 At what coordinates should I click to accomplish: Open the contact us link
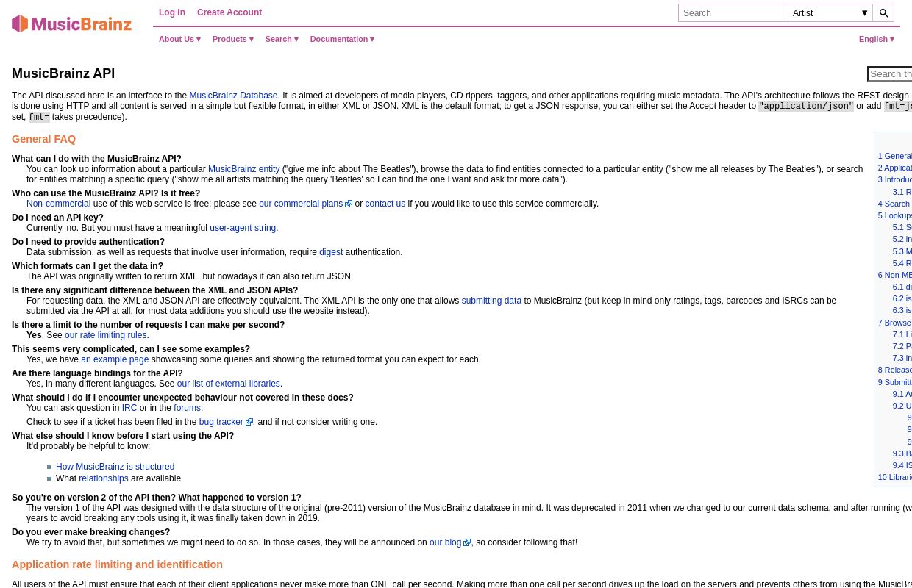tap(385, 204)
